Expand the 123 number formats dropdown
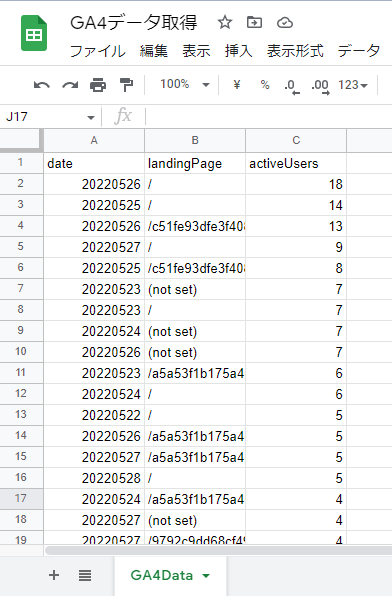392x596 pixels. tap(353, 85)
